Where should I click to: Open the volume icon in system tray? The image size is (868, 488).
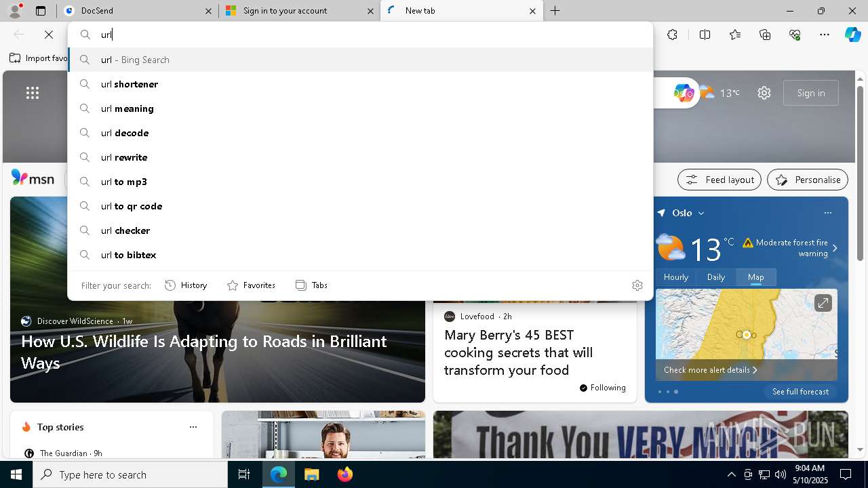(780, 474)
